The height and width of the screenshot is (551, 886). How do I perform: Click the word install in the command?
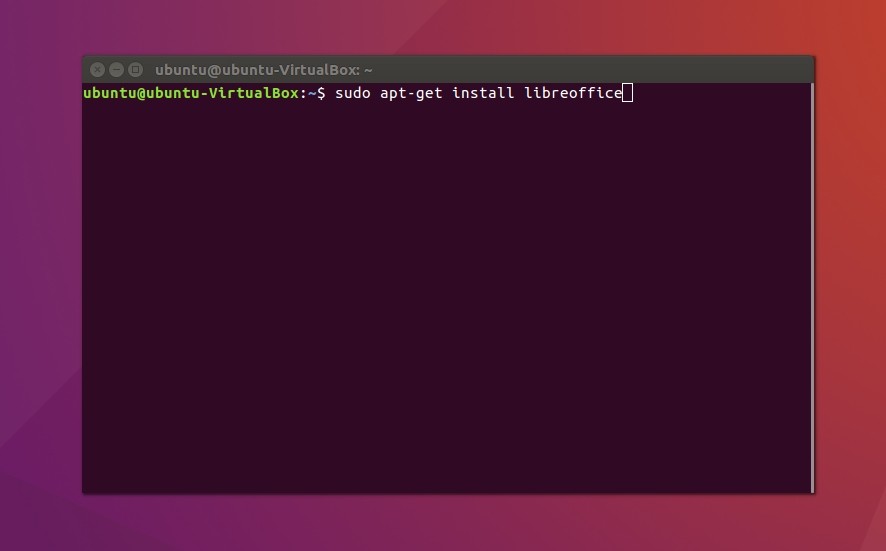click(x=483, y=93)
